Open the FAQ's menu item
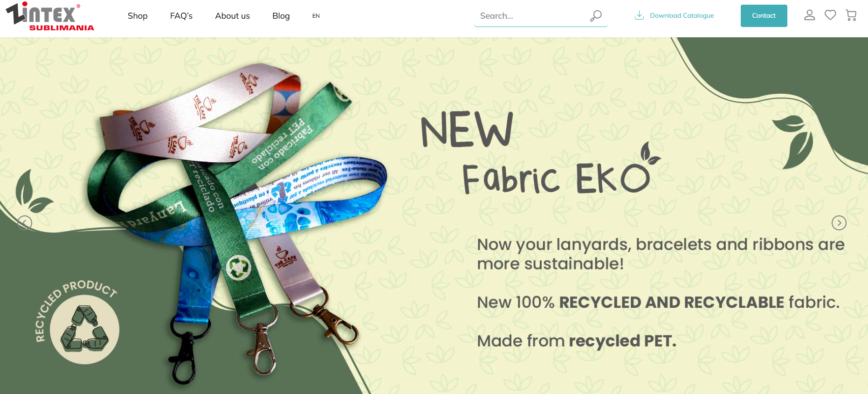 [181, 16]
